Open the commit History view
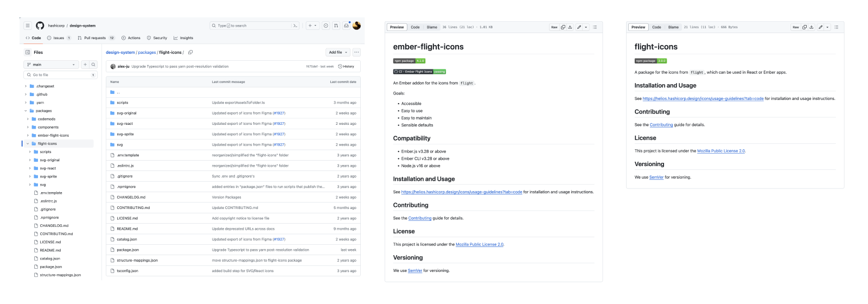The width and height of the screenshot is (868, 304). pyautogui.click(x=346, y=66)
